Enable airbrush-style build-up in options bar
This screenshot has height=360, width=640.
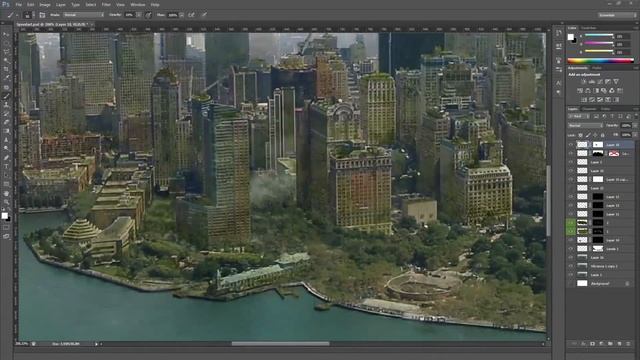[191, 15]
